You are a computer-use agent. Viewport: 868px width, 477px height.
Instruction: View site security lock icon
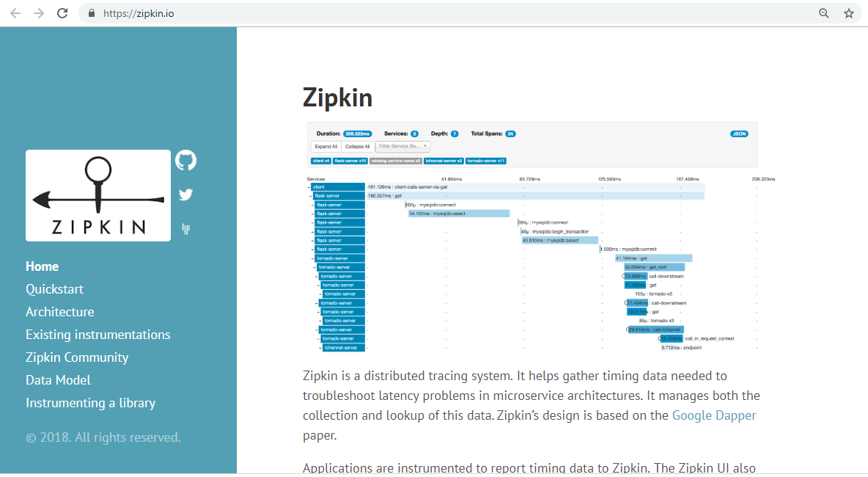92,13
